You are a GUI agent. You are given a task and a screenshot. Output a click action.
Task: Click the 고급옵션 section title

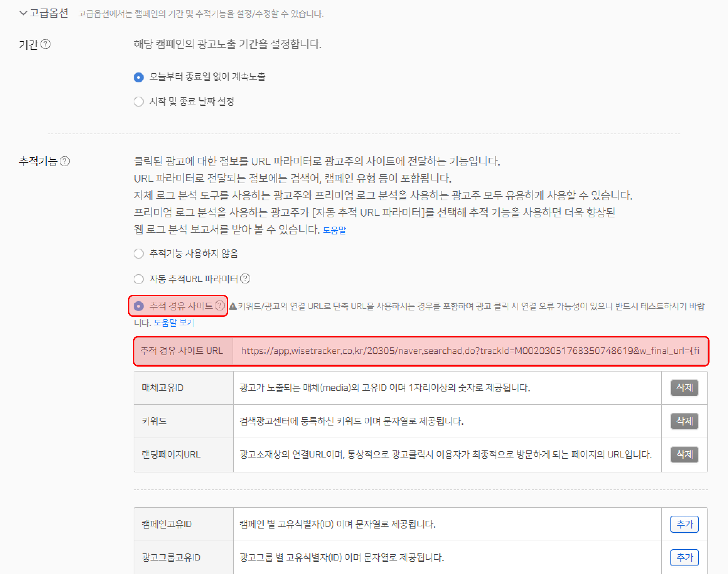pyautogui.click(x=49, y=13)
